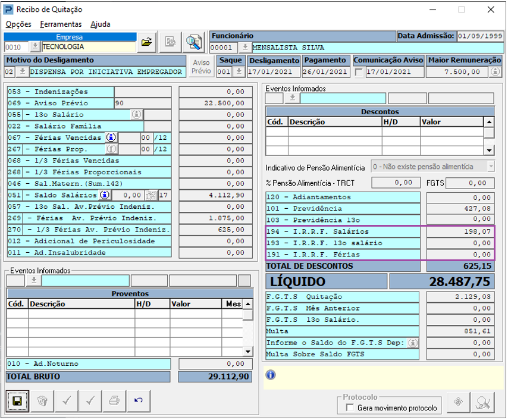The width and height of the screenshot is (508, 420).
Task: Click grey info icon on Férias Prop.
Action: (x=111, y=149)
